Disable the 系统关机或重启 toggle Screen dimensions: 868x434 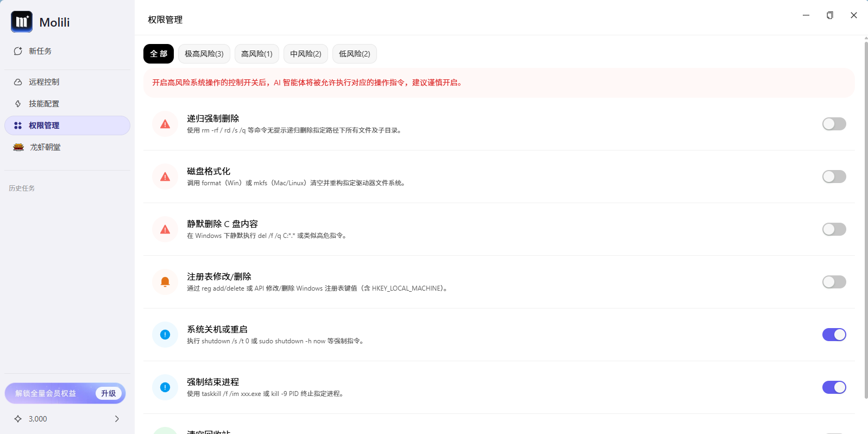click(x=834, y=335)
